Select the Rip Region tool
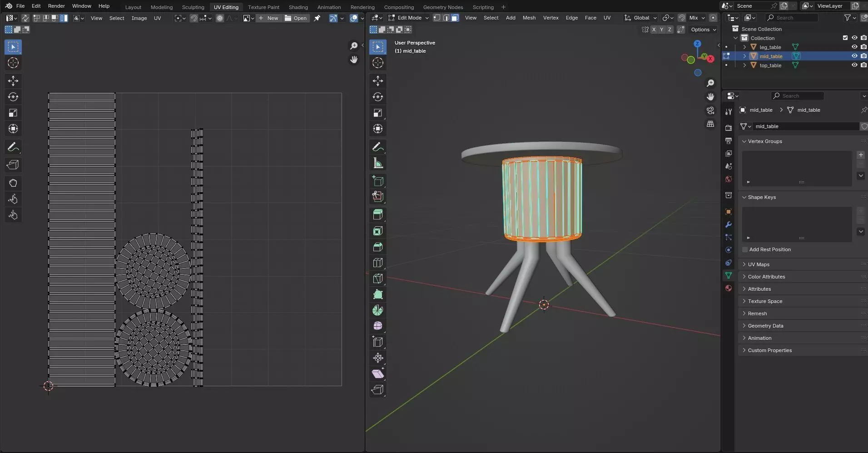The width and height of the screenshot is (868, 453). pos(378,390)
